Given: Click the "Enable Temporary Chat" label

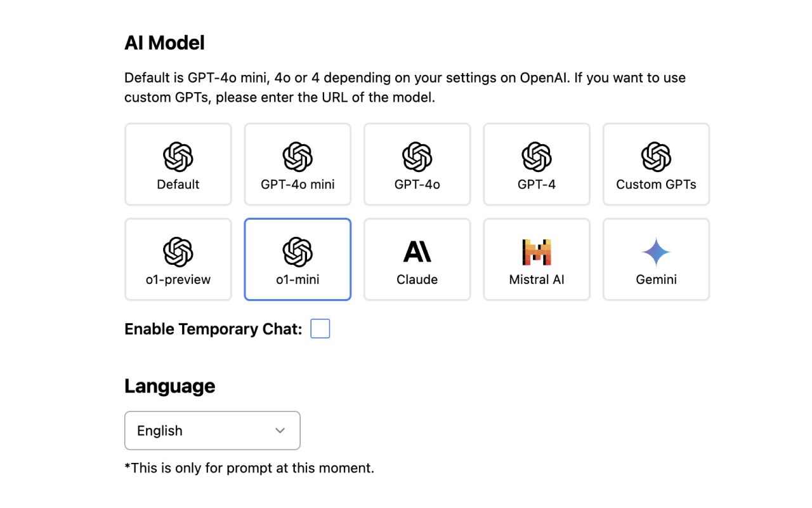Looking at the screenshot, I should [213, 329].
